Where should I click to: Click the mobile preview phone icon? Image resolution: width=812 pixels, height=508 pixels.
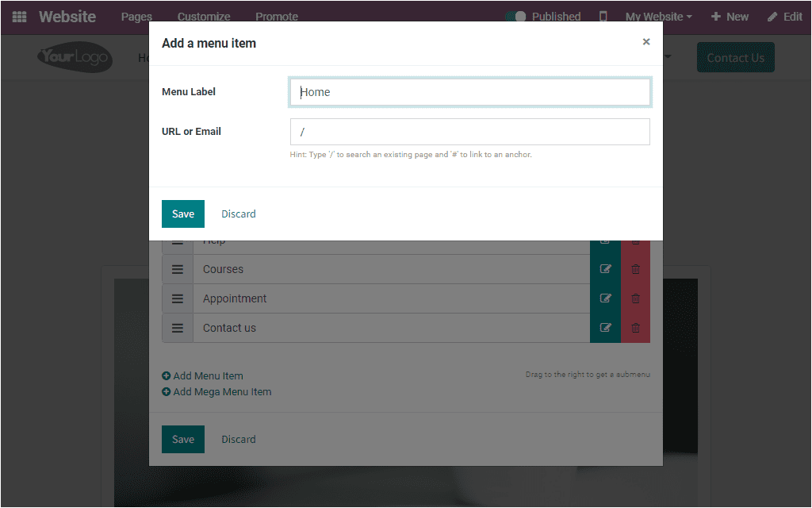(x=605, y=16)
